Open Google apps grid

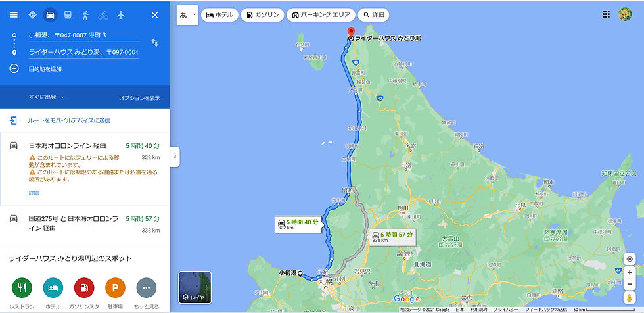[x=606, y=14]
